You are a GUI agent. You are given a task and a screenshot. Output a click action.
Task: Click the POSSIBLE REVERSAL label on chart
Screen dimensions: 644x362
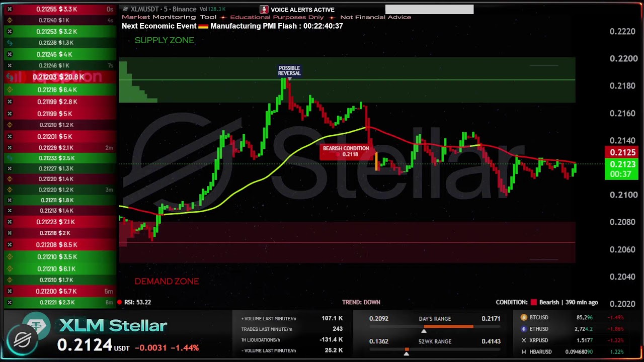point(289,71)
